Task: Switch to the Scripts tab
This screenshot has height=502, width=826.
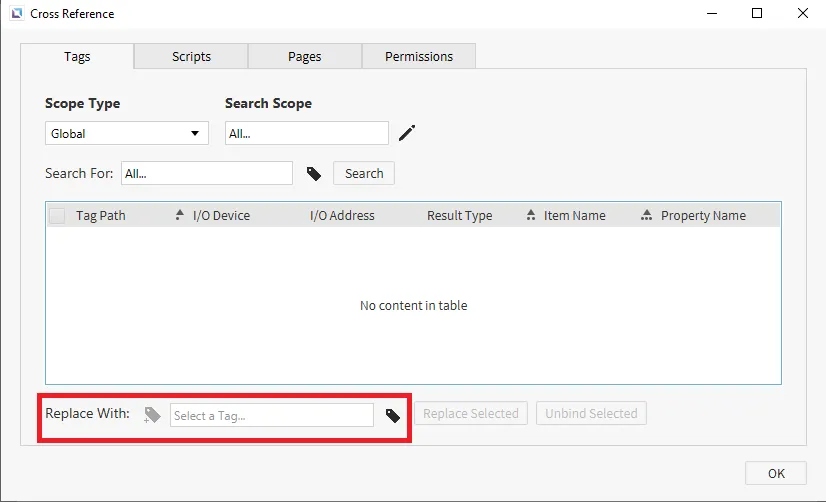Action: (x=191, y=57)
